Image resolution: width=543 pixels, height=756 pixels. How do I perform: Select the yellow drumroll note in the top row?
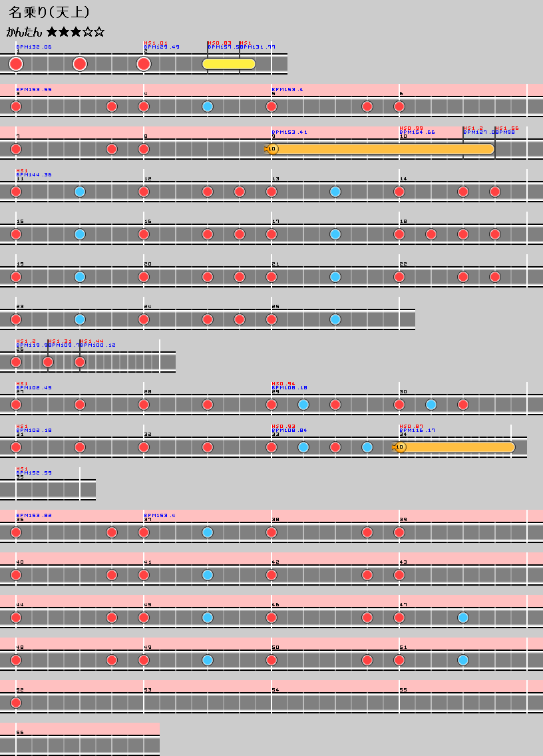228,64
